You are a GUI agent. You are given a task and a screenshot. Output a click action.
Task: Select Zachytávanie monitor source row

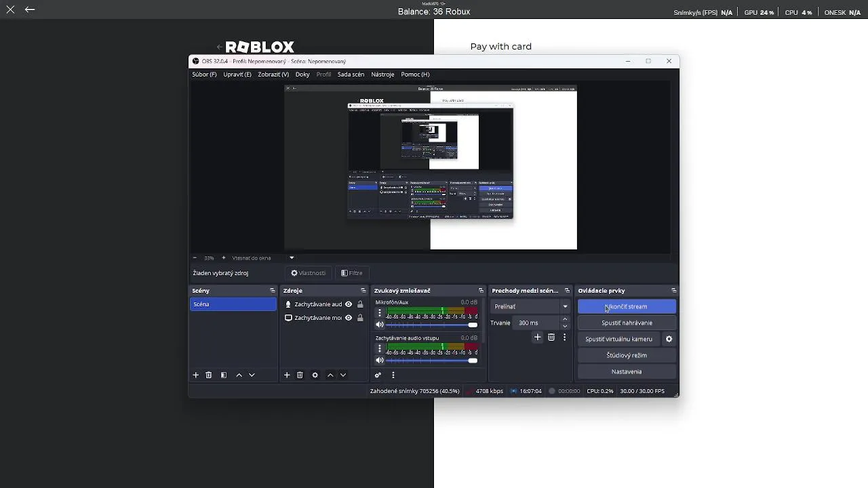click(x=324, y=318)
